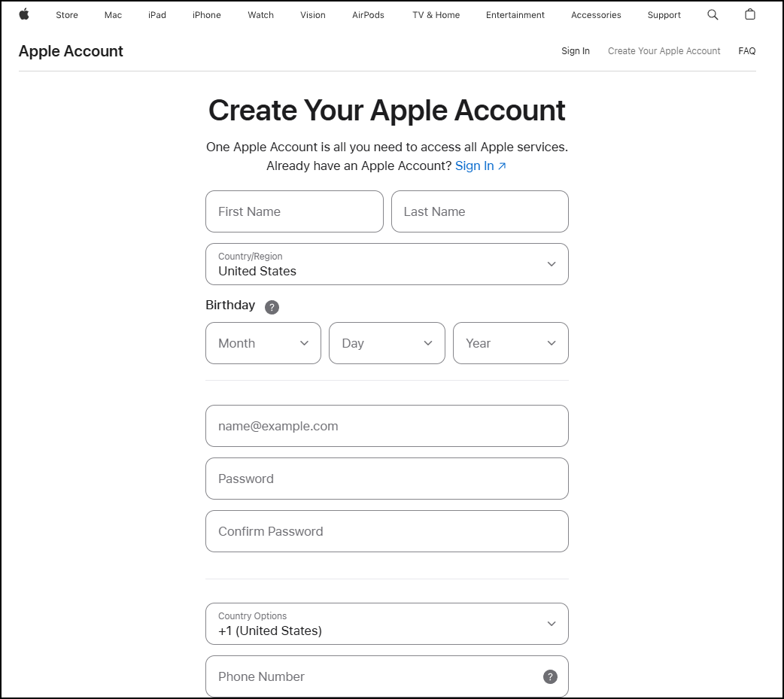Open the AirPods menu
The width and height of the screenshot is (784, 699).
[x=368, y=15]
